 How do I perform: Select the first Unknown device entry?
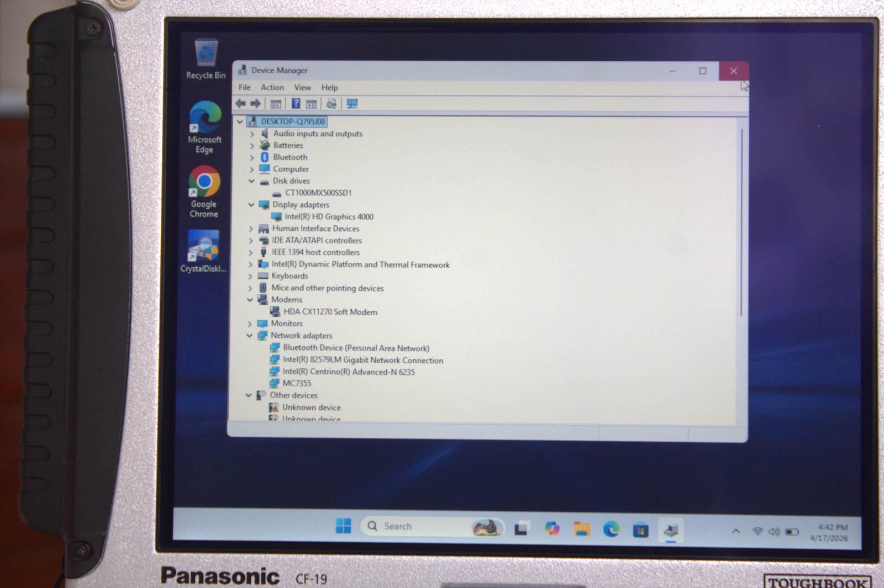[x=311, y=407]
